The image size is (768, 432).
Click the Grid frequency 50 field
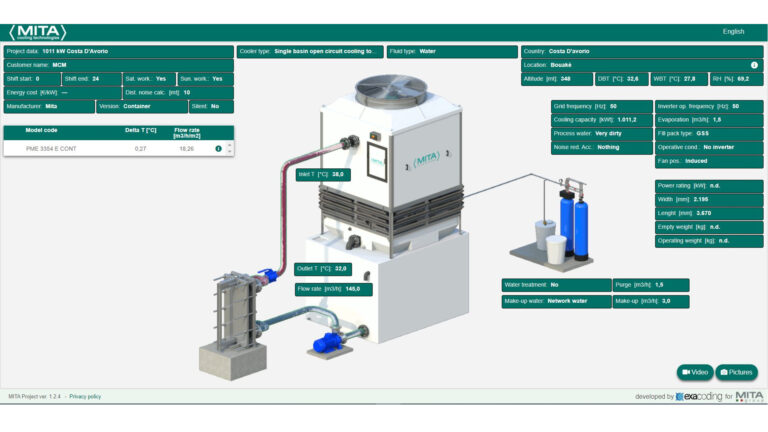(x=601, y=106)
